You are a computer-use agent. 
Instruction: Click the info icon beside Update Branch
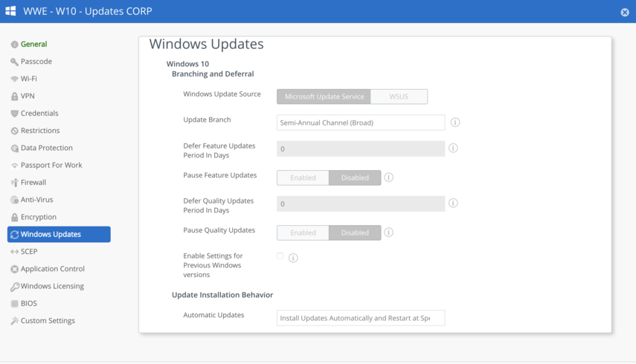coord(455,123)
